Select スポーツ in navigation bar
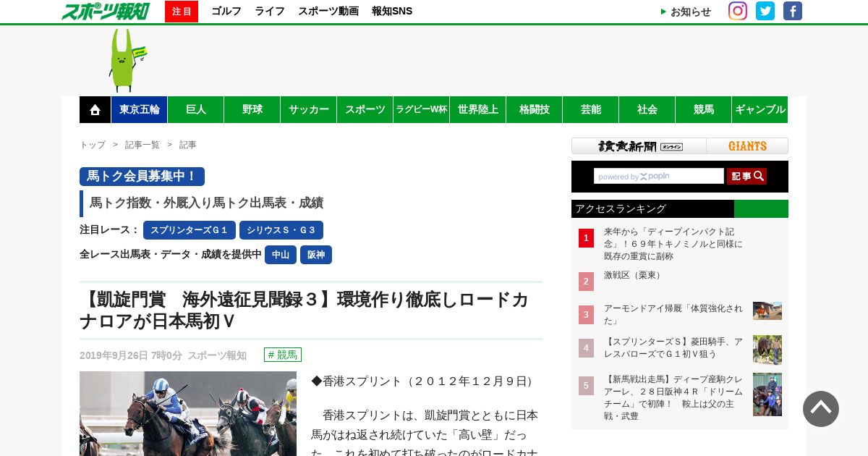This screenshot has height=456, width=868. (365, 109)
